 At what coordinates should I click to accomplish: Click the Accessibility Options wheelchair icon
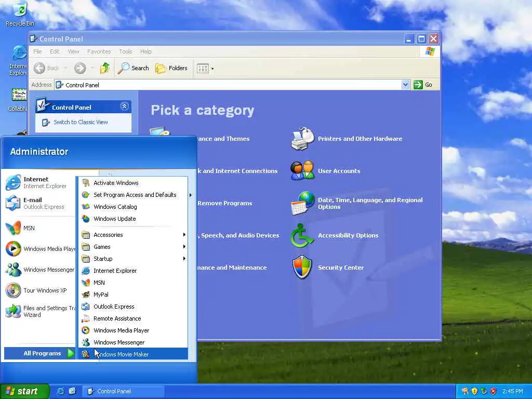[301, 235]
